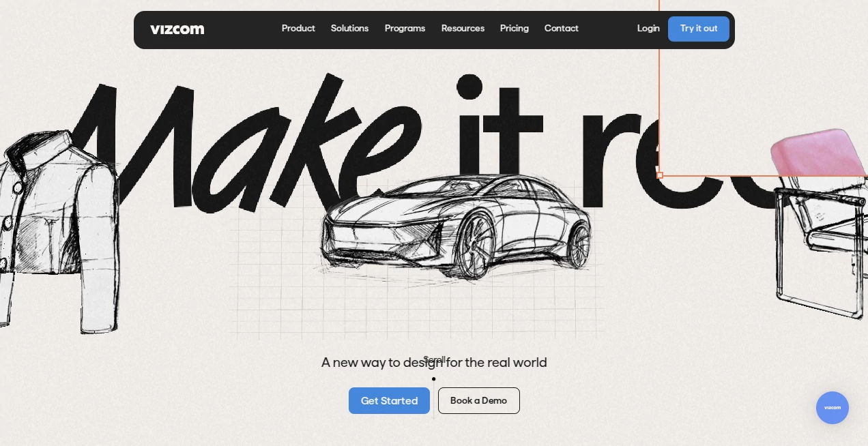
Task: Open the Resources menu
Action: pyautogui.click(x=463, y=29)
